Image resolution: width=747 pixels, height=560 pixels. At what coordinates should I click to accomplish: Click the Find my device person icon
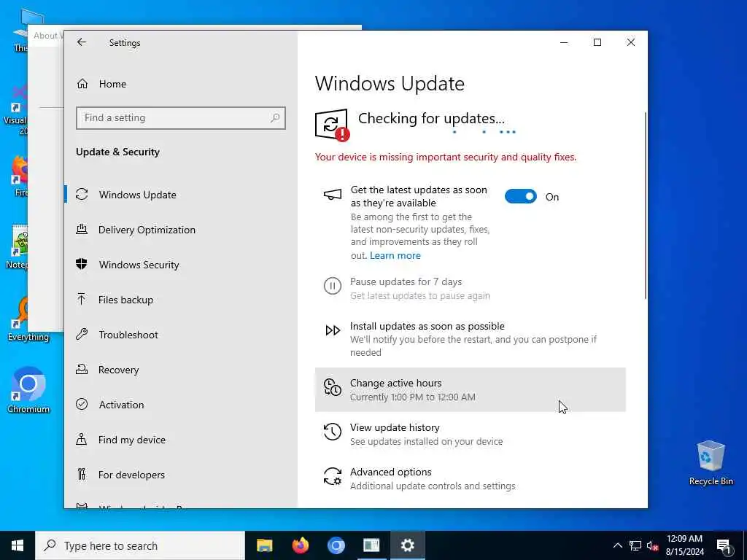click(x=82, y=439)
